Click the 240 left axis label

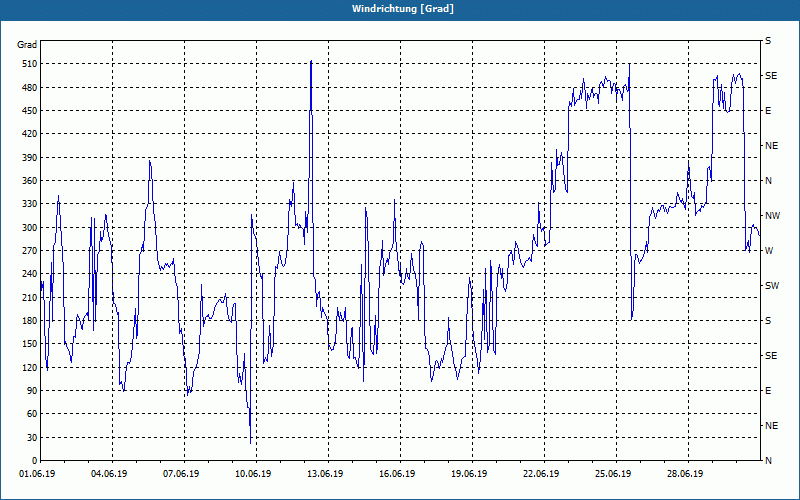(x=30, y=274)
